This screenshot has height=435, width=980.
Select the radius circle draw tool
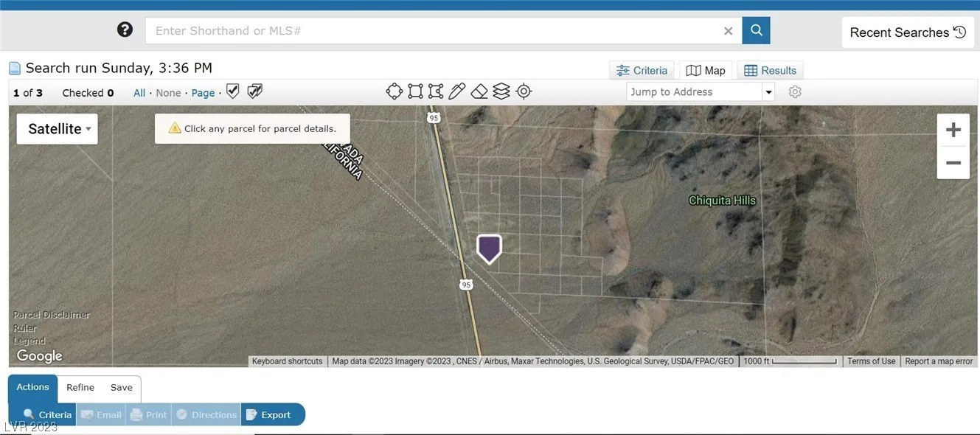click(395, 91)
